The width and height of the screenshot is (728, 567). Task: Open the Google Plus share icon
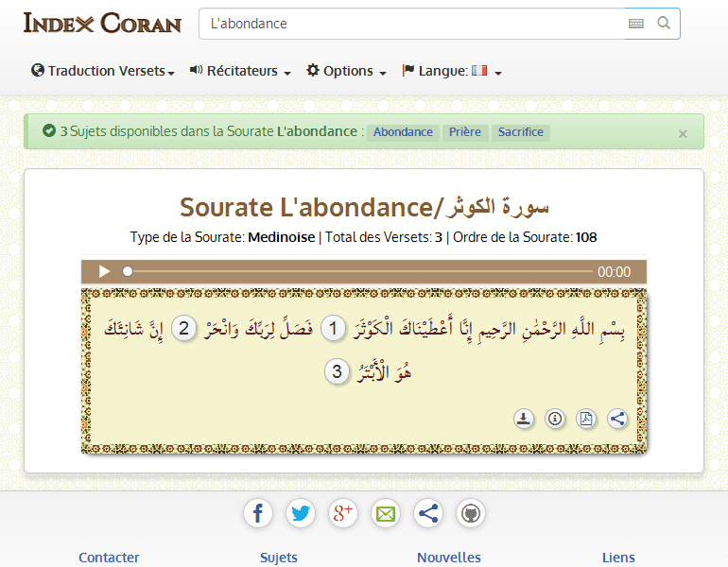(x=343, y=514)
